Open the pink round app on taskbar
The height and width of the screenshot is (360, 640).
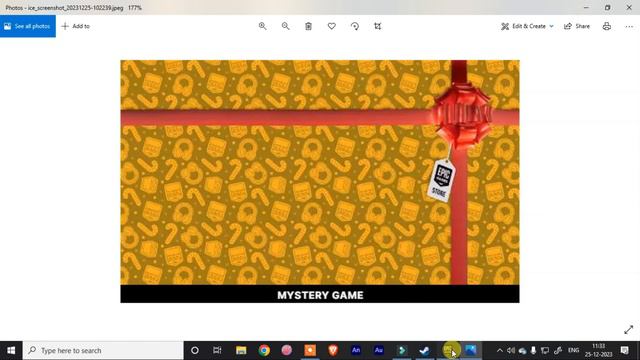click(287, 350)
